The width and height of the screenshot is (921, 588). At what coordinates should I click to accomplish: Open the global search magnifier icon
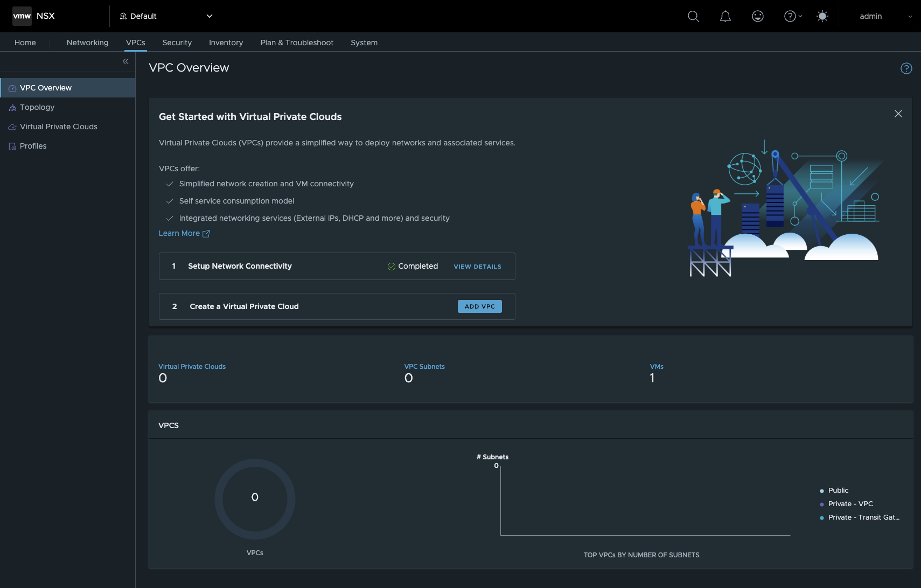point(693,17)
